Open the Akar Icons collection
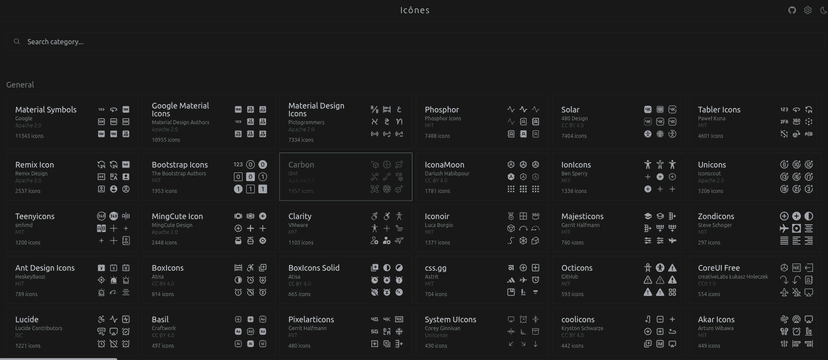The width and height of the screenshot is (828, 360). tap(755, 332)
